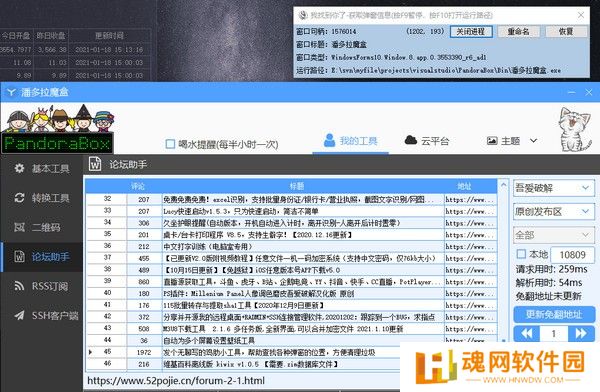Switch to 我的工具 tab

[x=351, y=141]
